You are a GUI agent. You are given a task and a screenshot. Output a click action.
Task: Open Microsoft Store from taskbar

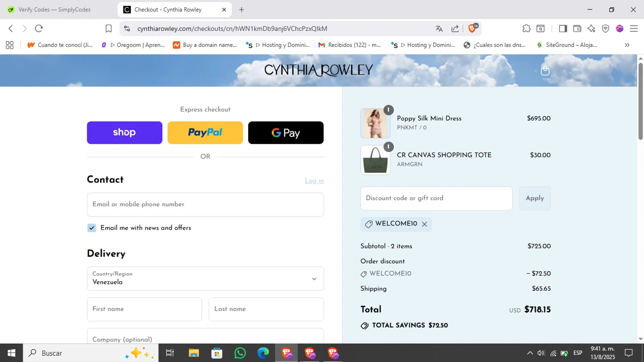pos(217,353)
